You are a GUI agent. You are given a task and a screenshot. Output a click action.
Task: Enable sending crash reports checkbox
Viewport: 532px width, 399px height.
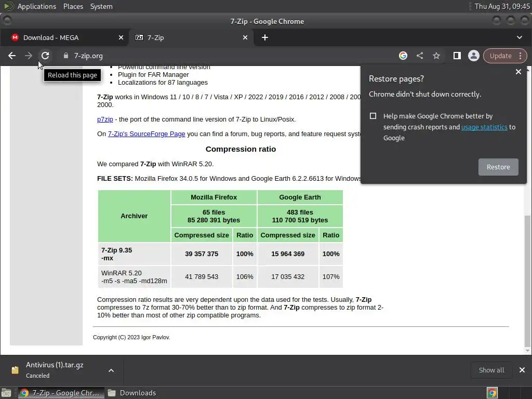(373, 116)
